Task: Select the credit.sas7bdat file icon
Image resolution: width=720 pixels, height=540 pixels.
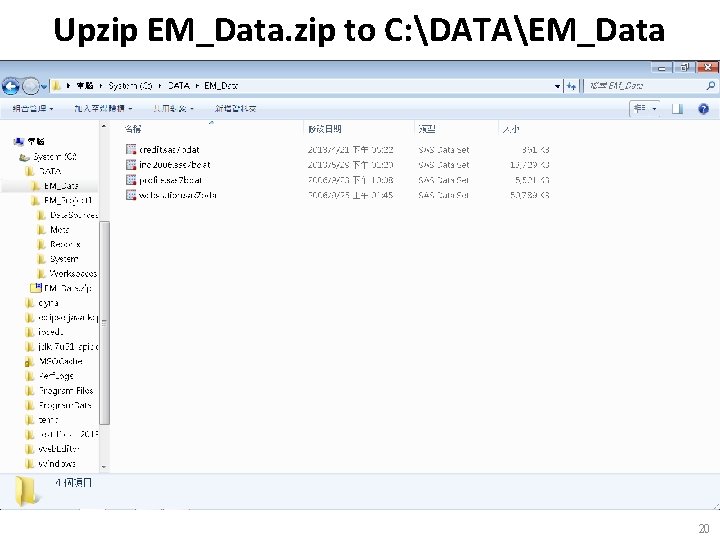Action: point(131,149)
